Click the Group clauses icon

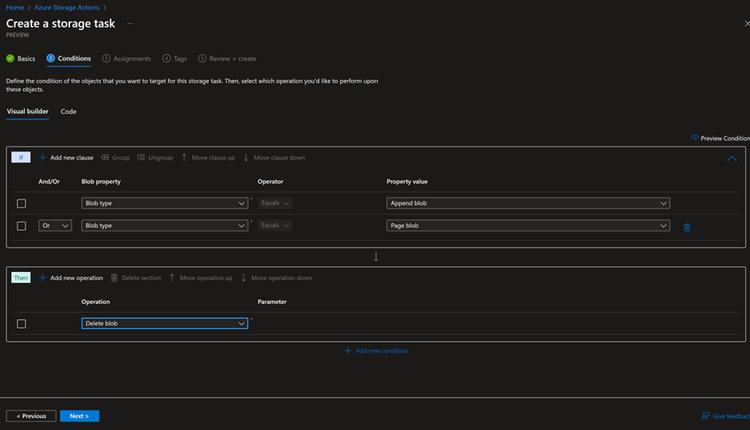tap(105, 157)
